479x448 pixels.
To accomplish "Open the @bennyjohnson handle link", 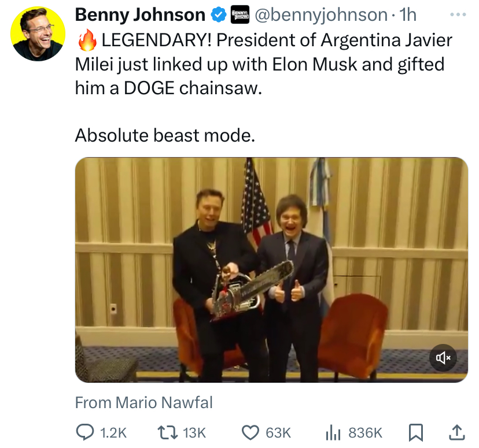I will 321,14.
